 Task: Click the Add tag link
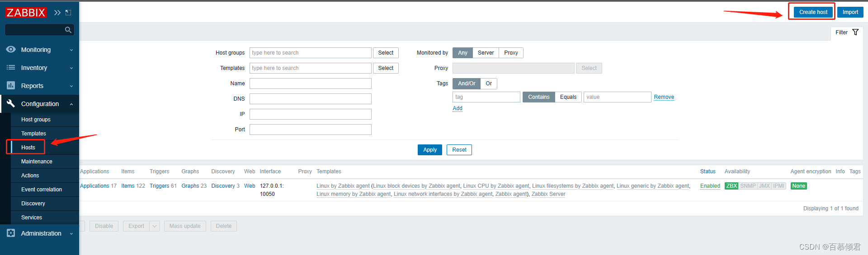pyautogui.click(x=458, y=108)
